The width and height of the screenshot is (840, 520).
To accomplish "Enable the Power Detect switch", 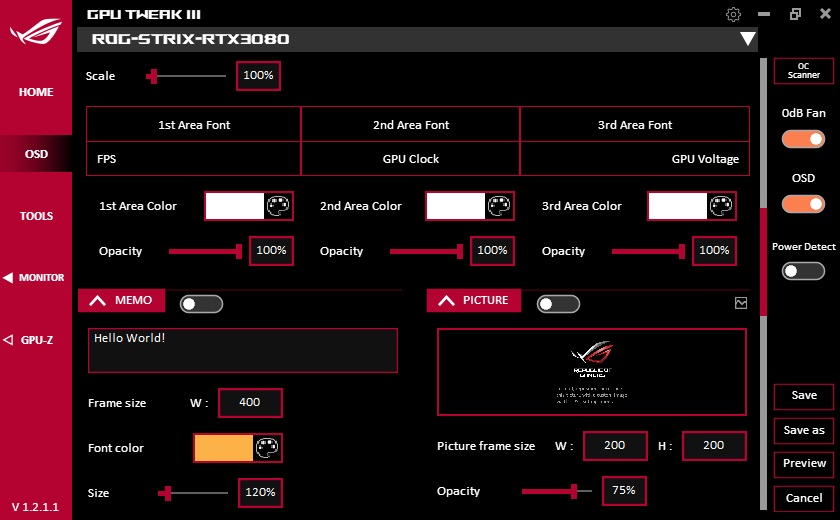I will [803, 271].
